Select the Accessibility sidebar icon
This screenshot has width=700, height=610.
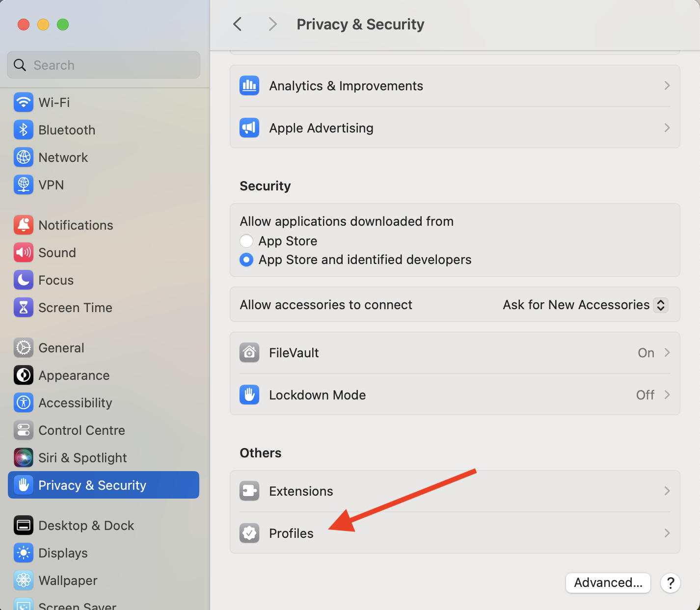coord(24,402)
